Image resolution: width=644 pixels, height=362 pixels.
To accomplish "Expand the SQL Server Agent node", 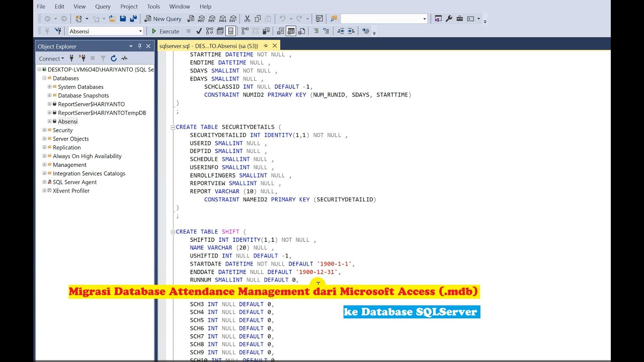I will point(44,182).
